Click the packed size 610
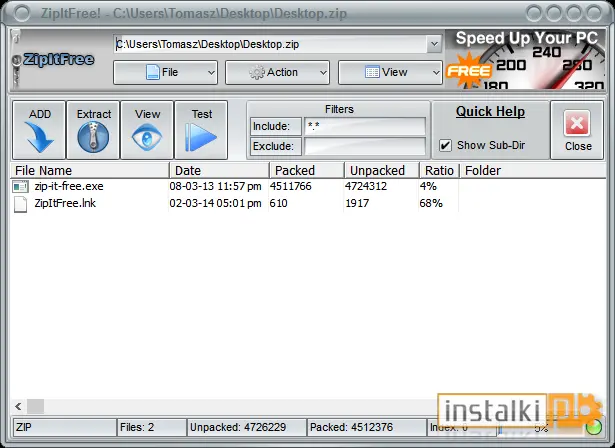This screenshot has width=615, height=448. point(278,203)
